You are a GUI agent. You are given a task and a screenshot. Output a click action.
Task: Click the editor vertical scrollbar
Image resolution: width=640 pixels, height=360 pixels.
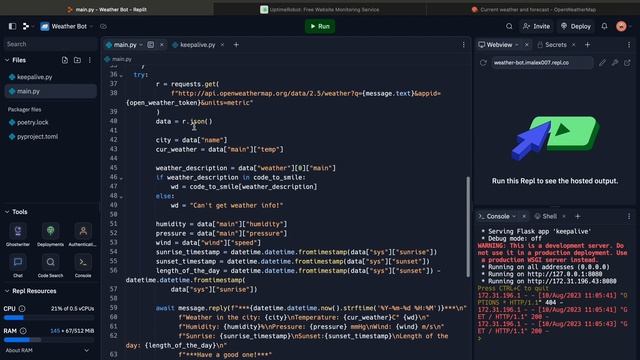click(468, 227)
